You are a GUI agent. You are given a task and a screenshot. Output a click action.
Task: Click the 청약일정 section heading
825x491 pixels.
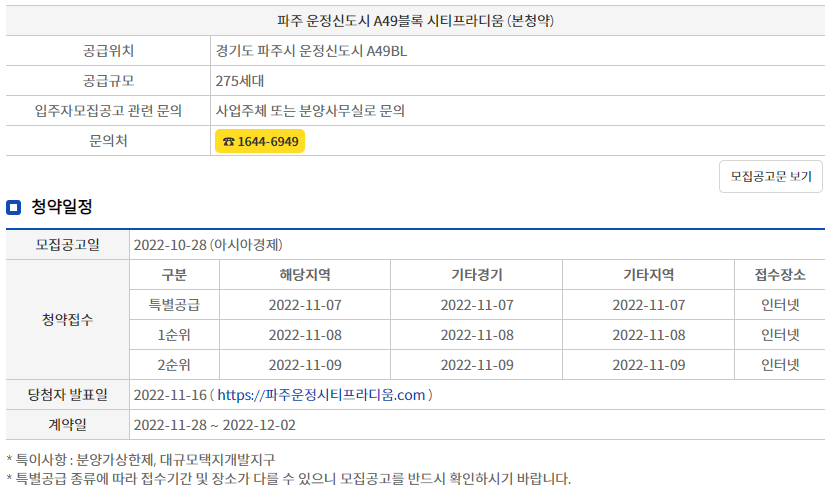tap(62, 206)
